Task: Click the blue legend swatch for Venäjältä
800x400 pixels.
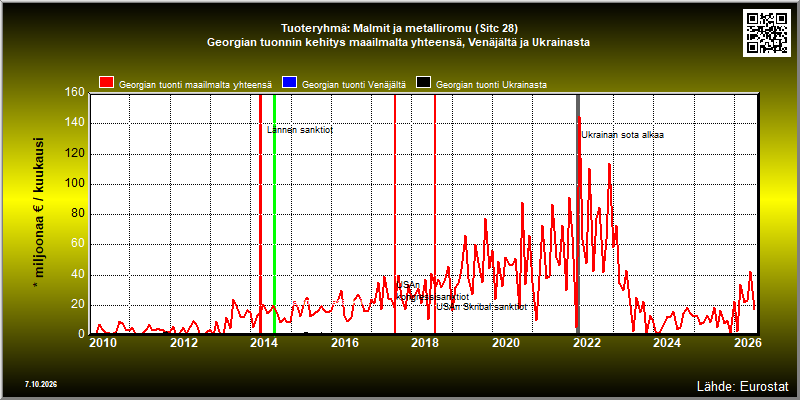Action: point(289,84)
